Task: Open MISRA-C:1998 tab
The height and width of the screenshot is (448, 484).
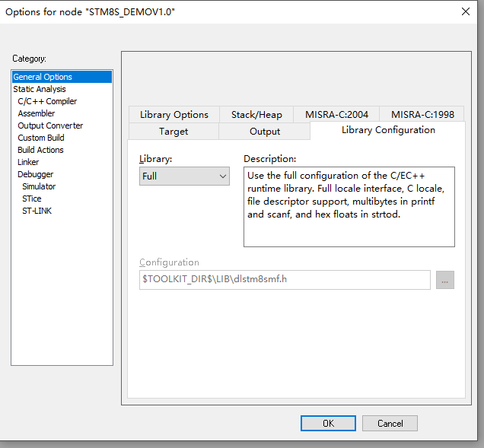Action: 422,114
